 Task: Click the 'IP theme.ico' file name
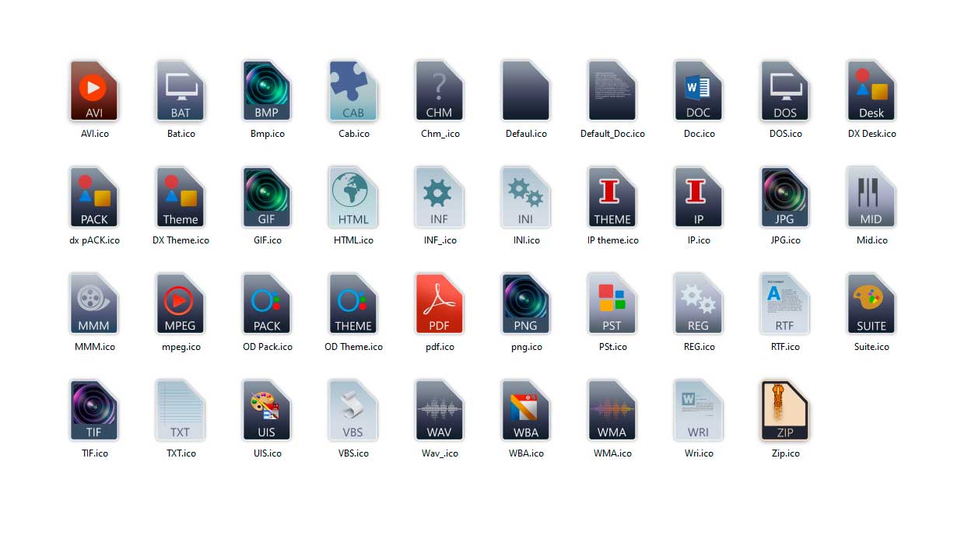coord(612,240)
